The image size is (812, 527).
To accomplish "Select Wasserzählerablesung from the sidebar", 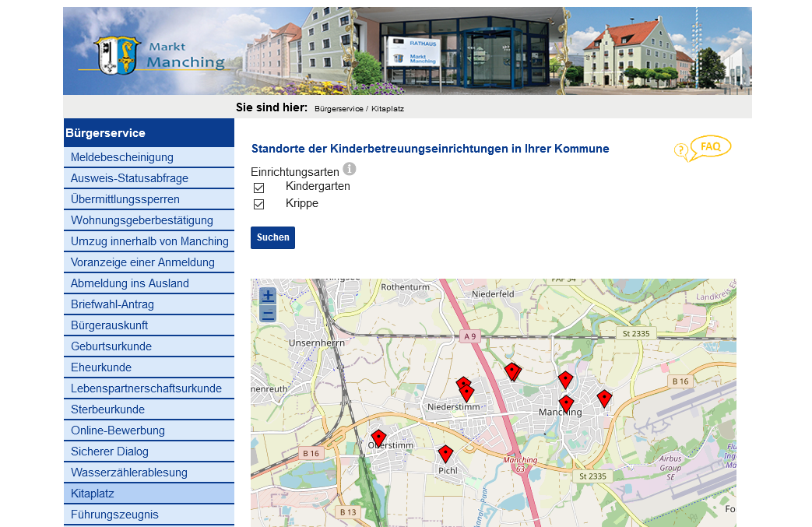I will coord(129,473).
